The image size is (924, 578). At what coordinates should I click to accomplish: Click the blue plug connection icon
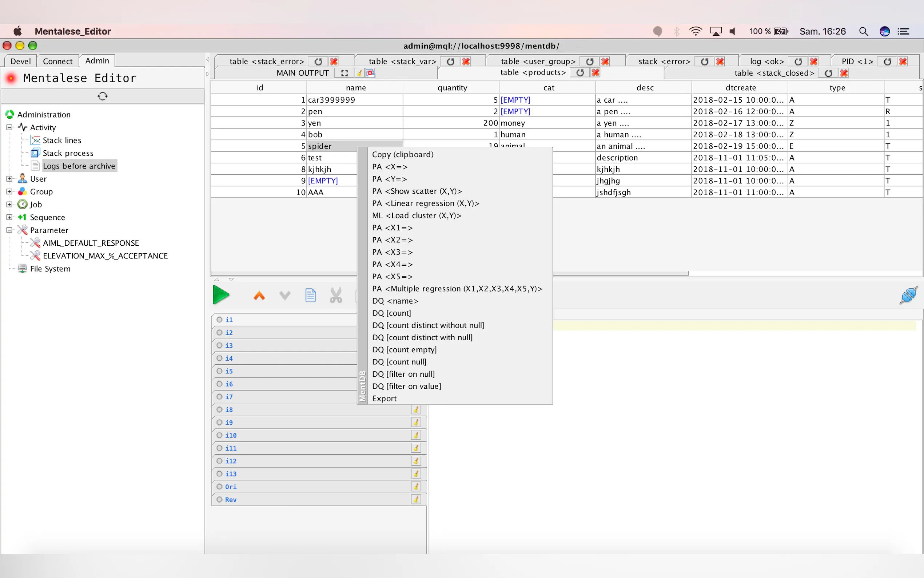(x=908, y=296)
